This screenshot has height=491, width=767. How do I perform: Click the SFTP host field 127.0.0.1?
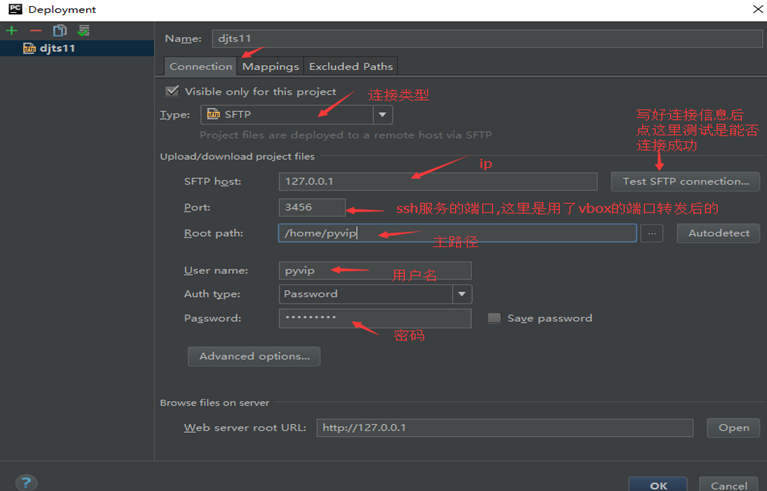[438, 181]
